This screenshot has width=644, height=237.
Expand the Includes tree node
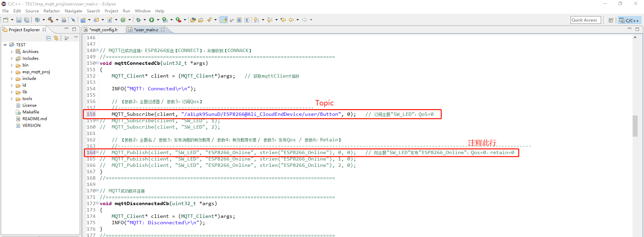(x=11, y=58)
